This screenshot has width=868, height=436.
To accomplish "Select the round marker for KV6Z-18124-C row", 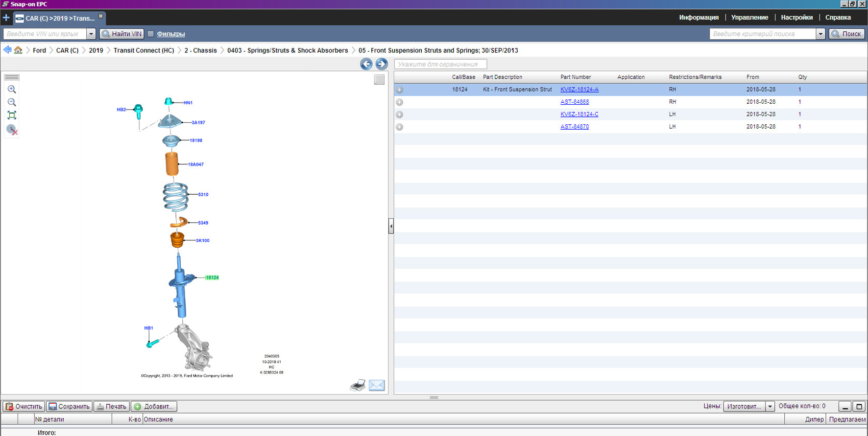I will (400, 115).
